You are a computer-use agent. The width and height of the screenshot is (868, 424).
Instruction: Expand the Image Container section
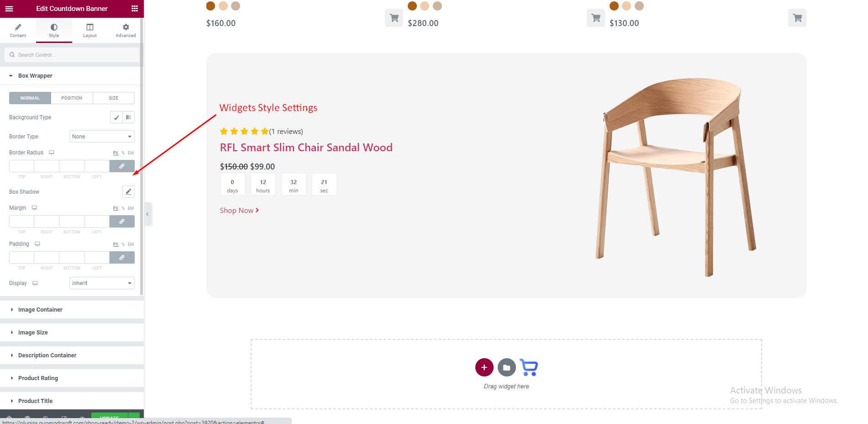coord(40,310)
